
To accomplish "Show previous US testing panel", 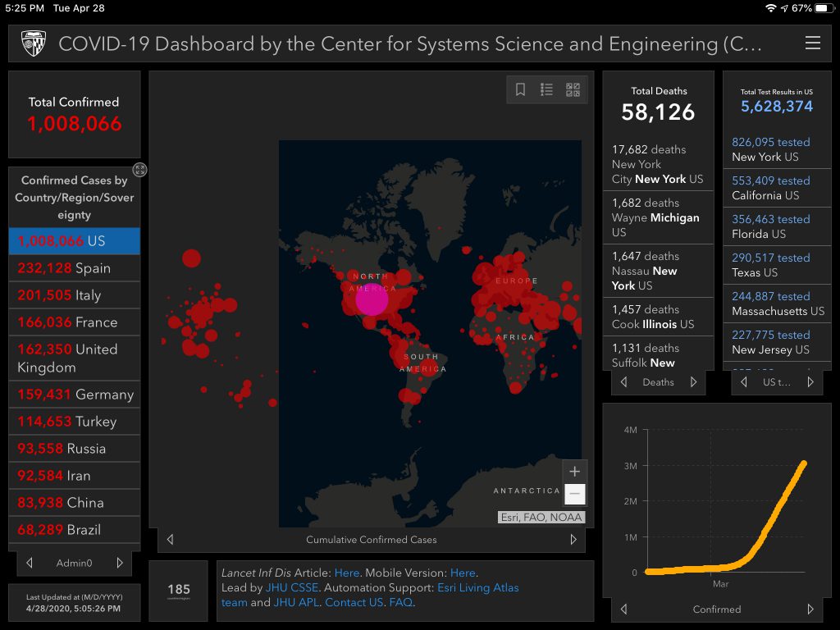I will pos(744,382).
